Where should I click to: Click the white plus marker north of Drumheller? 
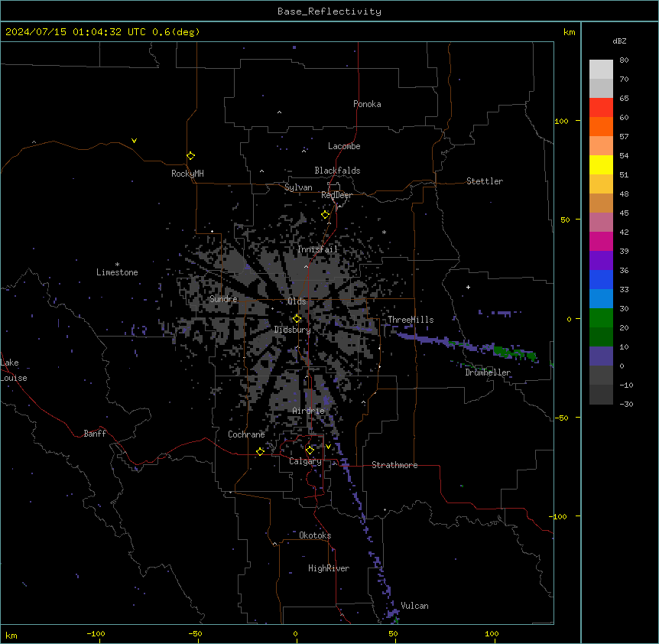tap(468, 287)
